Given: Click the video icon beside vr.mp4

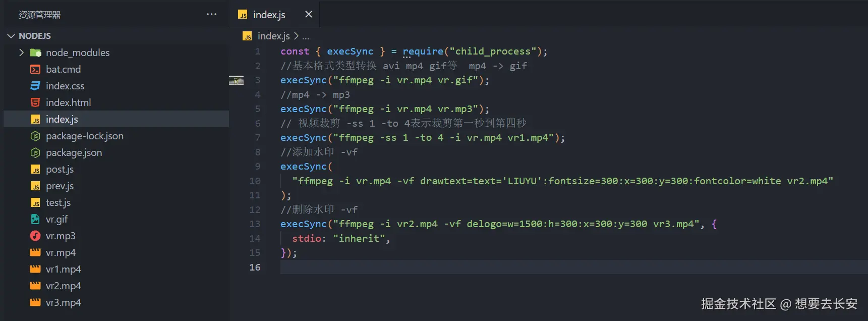Looking at the screenshot, I should point(35,252).
